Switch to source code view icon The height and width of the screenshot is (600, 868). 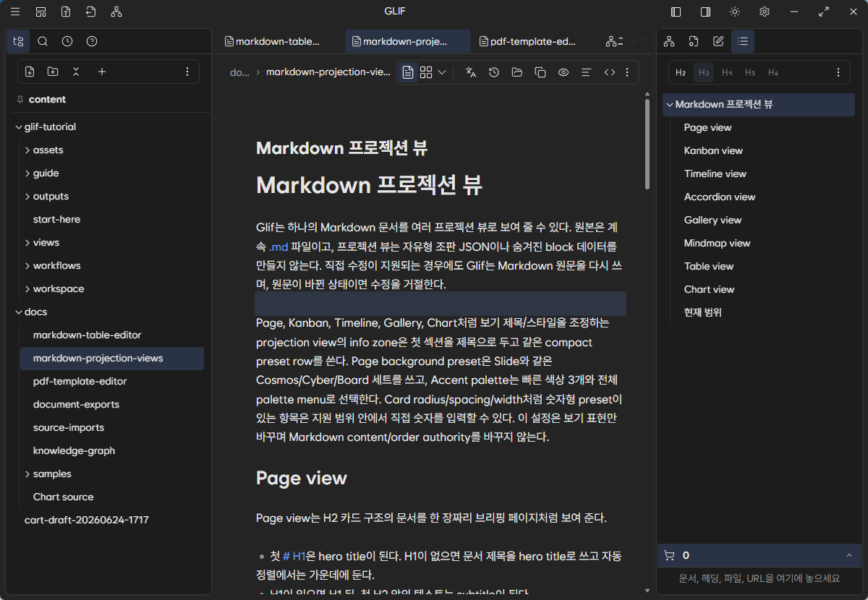pos(610,72)
